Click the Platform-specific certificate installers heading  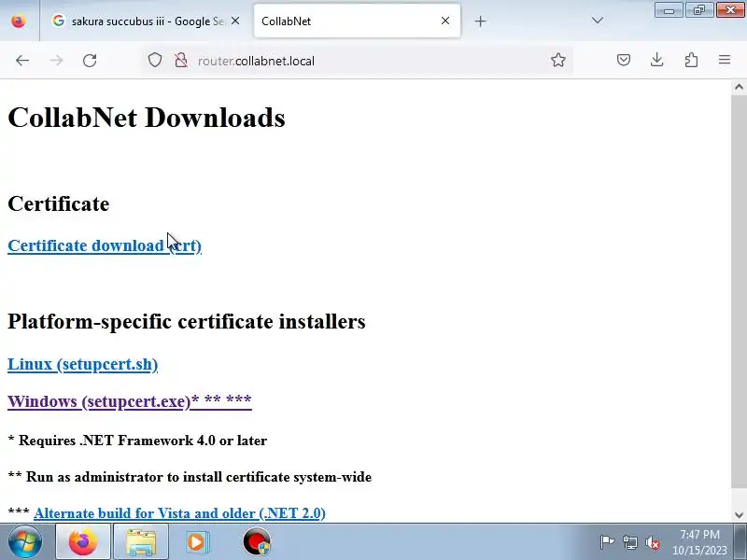pos(187,321)
